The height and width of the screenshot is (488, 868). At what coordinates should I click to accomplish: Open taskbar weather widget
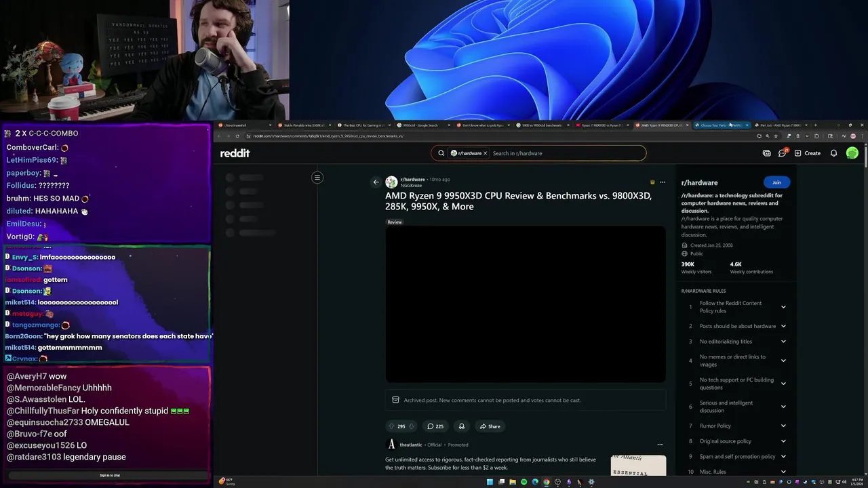226,482
